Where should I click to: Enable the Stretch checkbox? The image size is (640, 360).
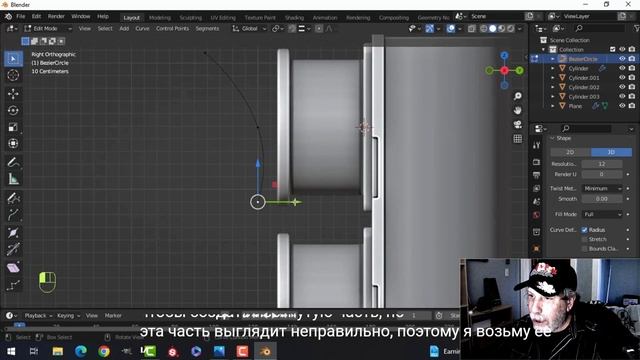click(584, 239)
